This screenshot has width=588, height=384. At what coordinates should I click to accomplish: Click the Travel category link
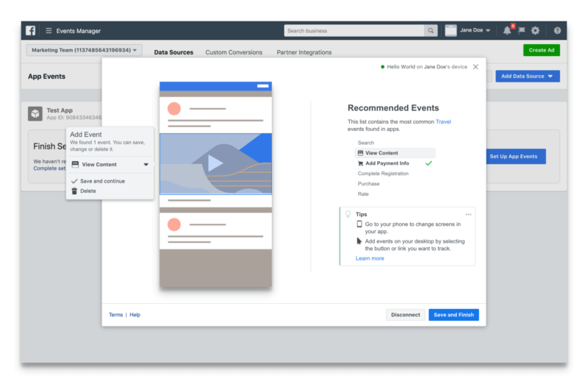443,121
